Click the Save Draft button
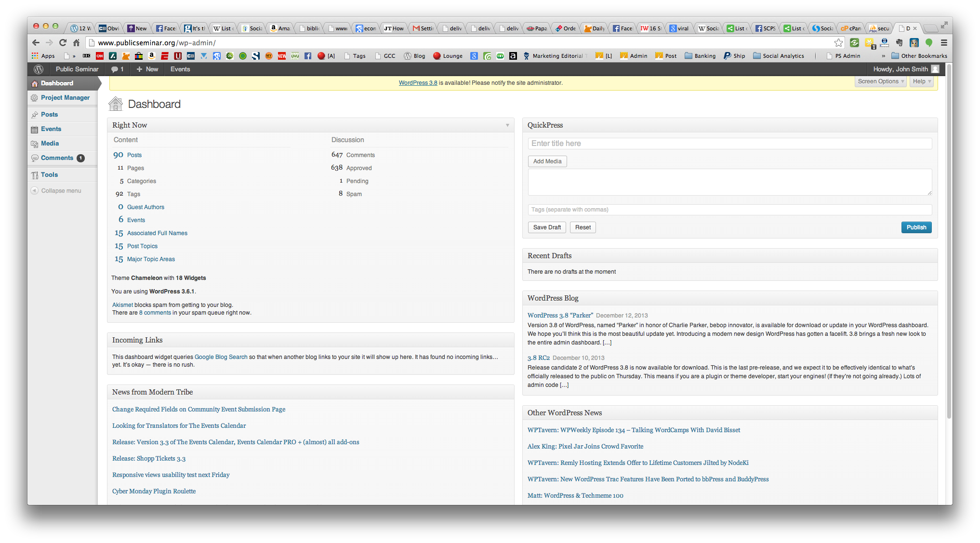This screenshot has height=543, width=980. [547, 227]
